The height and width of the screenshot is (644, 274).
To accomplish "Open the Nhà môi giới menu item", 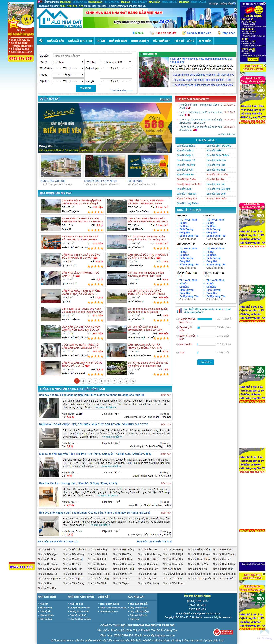I will pos(118,41).
